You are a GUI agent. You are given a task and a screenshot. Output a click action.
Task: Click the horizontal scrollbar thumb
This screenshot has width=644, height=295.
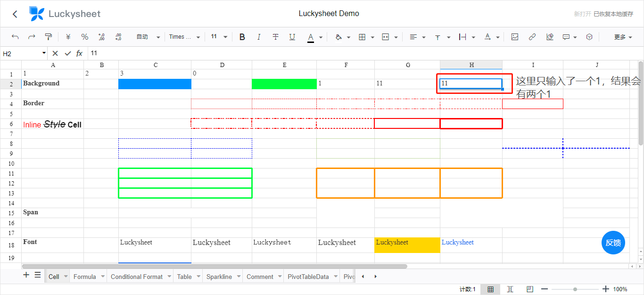215,266
